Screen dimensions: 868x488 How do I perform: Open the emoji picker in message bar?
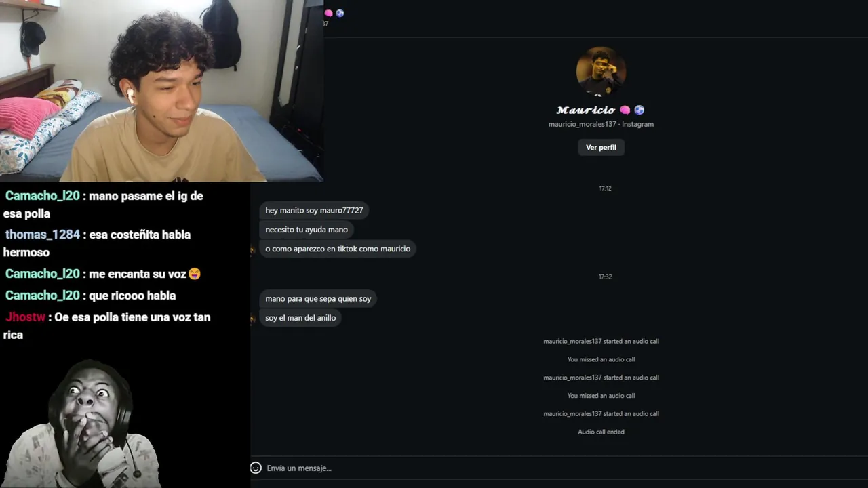coord(256,468)
